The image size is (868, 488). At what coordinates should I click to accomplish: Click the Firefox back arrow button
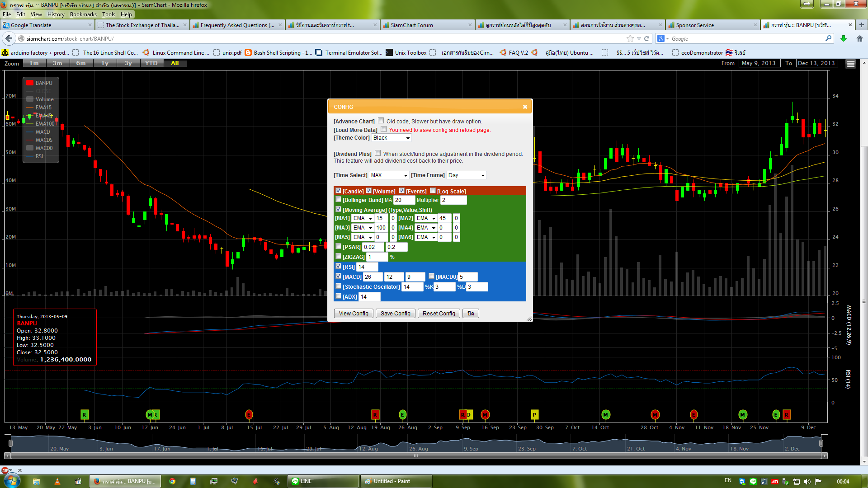9,38
